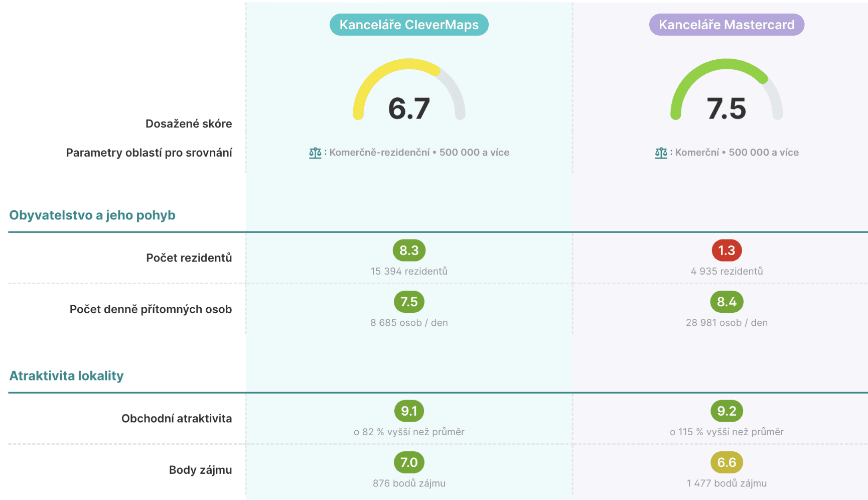Viewport: 868px width, 500px height.
Task: Click 'Komerční • 500 000 a více' text
Action: 737,153
